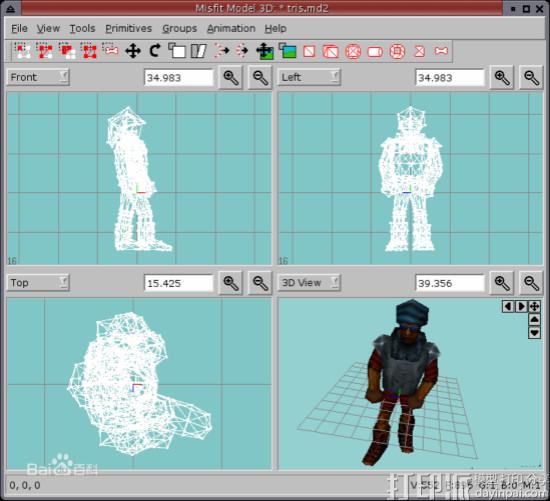The width and height of the screenshot is (550, 501).
Task: Open the 3D View direction dropdown
Action: coord(309,282)
